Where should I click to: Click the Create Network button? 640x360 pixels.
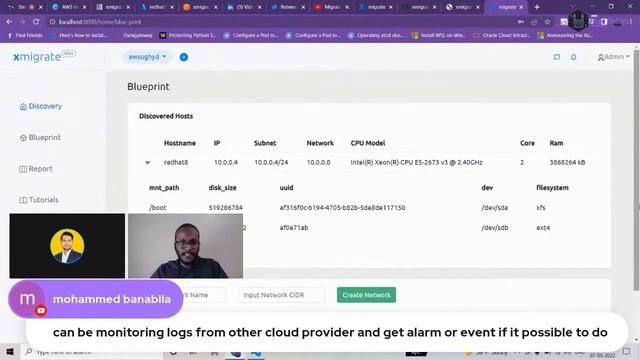tap(366, 295)
